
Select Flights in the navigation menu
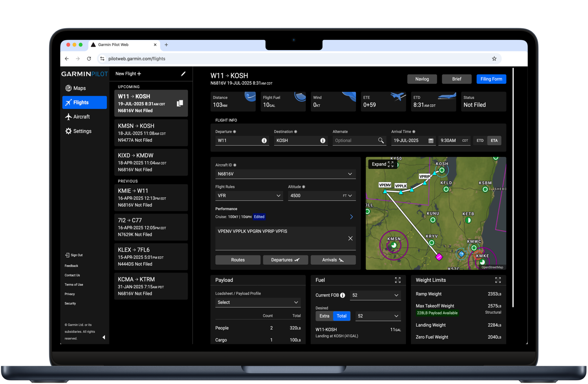click(80, 102)
